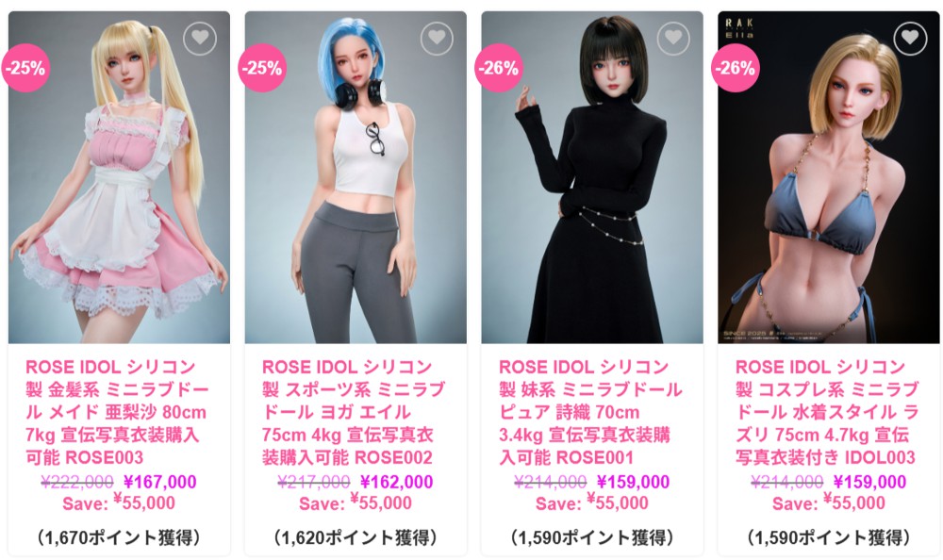The width and height of the screenshot is (943, 560).
Task: View RAK Ella product image
Action: (828, 177)
